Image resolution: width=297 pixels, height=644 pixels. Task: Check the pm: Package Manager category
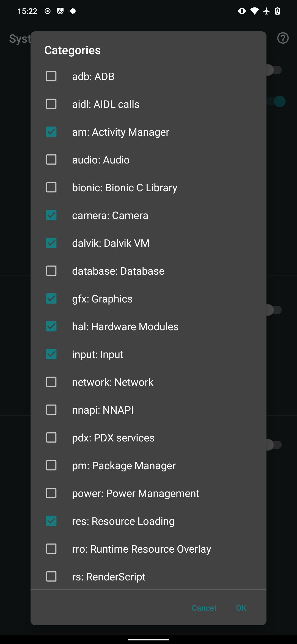[51, 465]
